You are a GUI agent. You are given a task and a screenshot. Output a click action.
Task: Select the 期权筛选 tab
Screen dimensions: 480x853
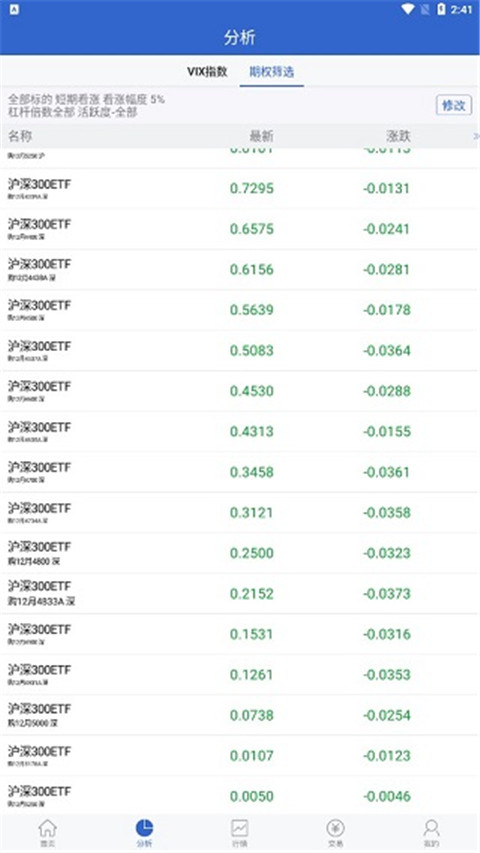tap(272, 72)
